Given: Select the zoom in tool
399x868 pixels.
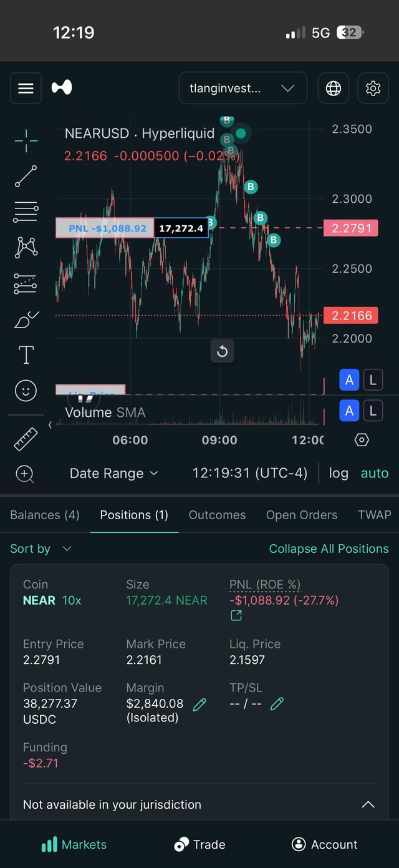Looking at the screenshot, I should click(25, 474).
